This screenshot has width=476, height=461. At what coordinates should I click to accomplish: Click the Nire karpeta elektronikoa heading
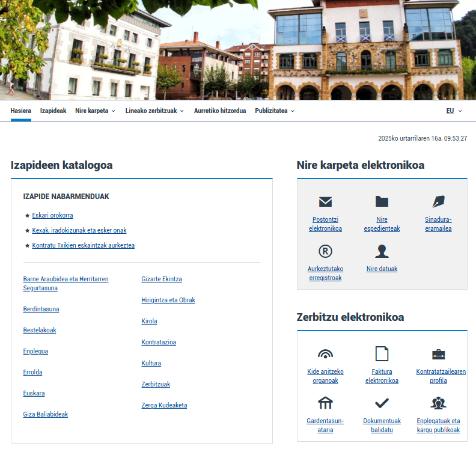[x=361, y=165]
